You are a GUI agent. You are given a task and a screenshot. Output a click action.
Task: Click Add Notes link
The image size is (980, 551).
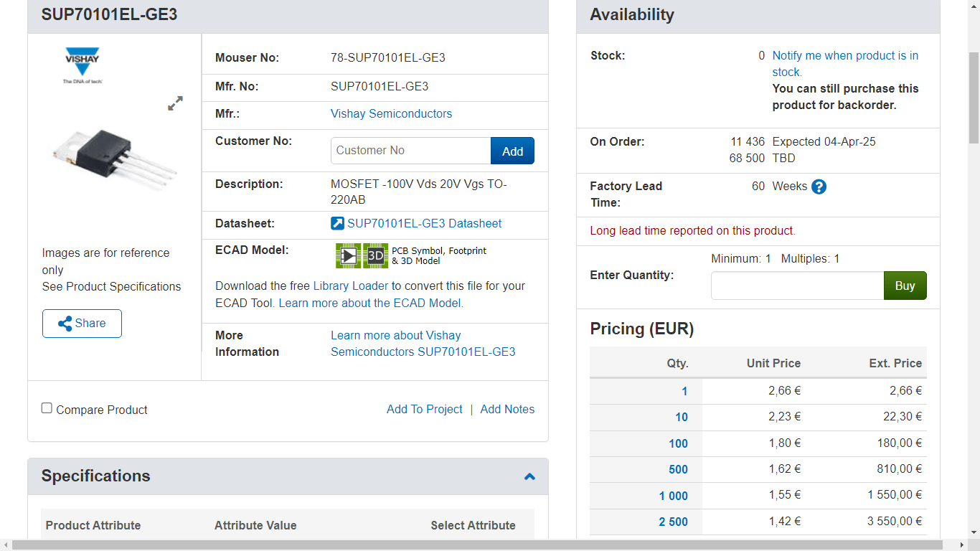click(x=507, y=409)
